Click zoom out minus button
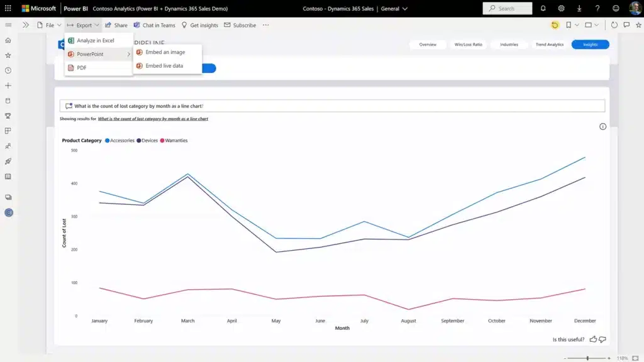644x362 pixels. 565,358
